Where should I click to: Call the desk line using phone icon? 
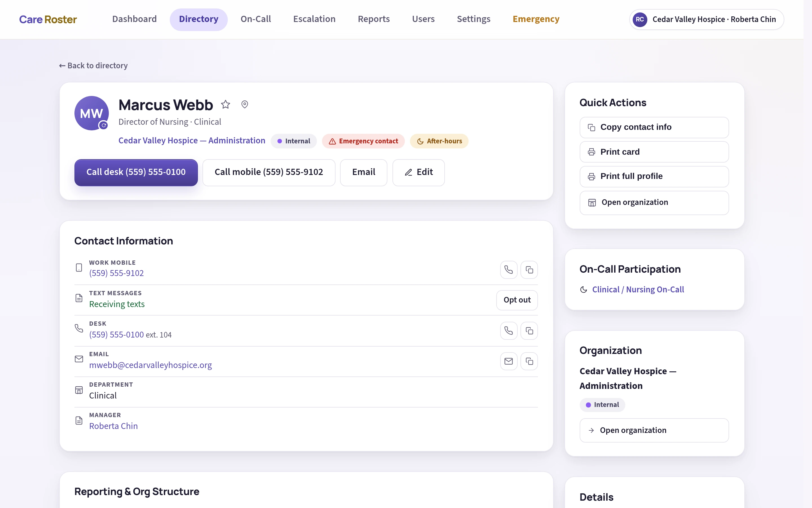click(509, 331)
